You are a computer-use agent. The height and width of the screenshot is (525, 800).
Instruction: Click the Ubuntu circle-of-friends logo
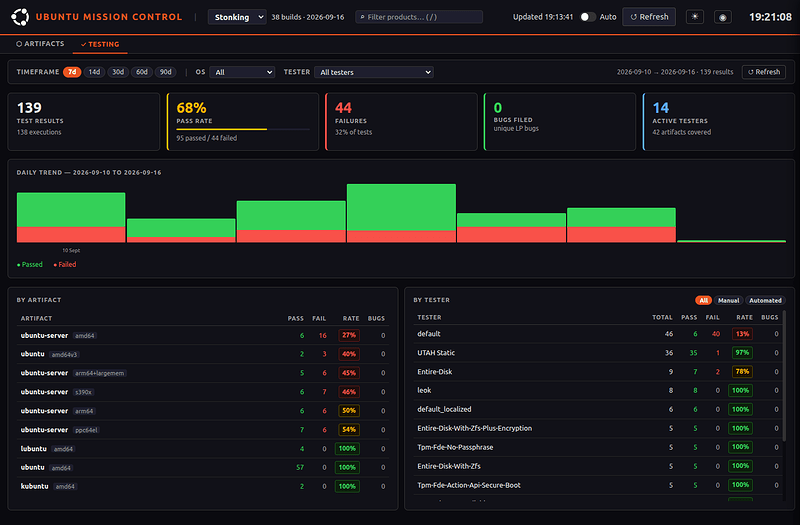coord(20,17)
